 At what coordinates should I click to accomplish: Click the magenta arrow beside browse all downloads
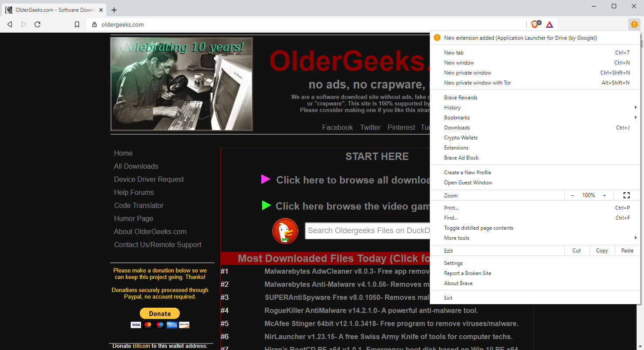pyautogui.click(x=266, y=179)
